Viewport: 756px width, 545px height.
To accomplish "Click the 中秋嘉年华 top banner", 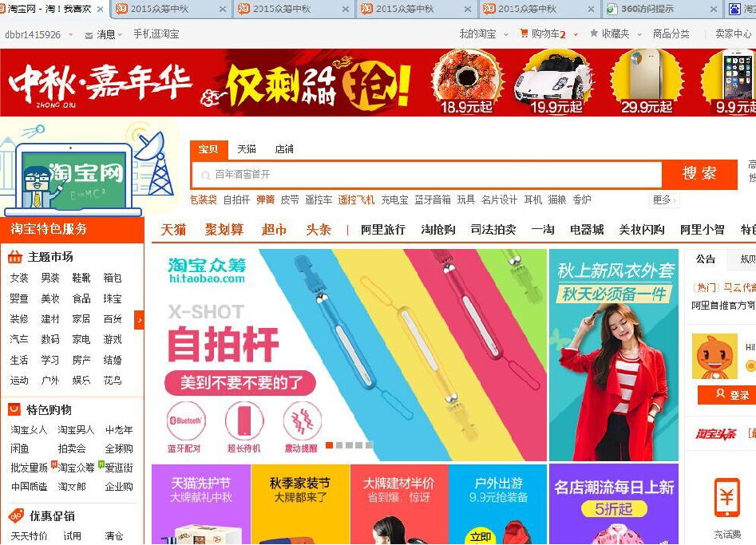I will 378,82.
